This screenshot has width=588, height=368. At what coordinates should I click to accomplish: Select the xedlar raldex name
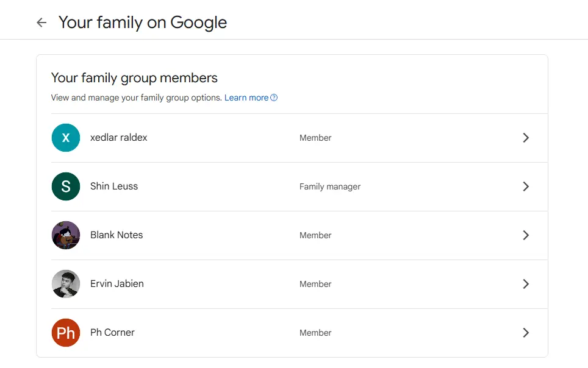tap(118, 138)
